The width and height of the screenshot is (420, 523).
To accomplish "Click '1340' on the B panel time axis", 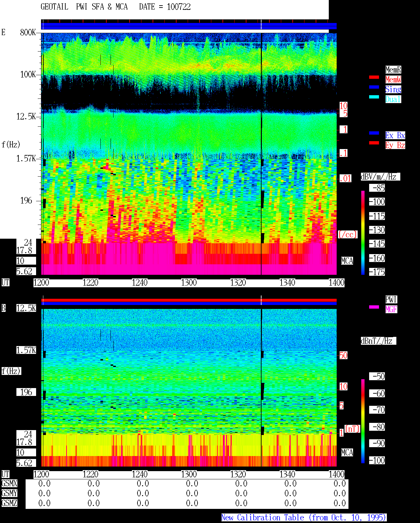I will point(287,474).
